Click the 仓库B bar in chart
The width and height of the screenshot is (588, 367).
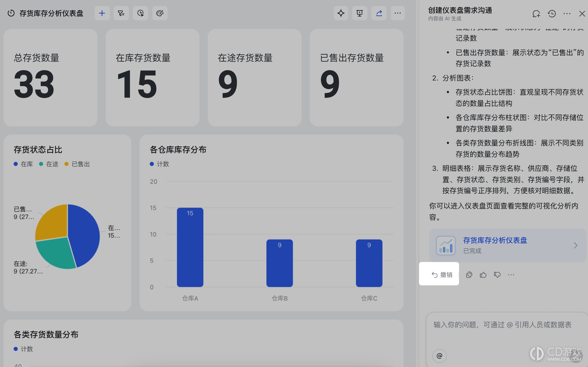[x=280, y=263]
